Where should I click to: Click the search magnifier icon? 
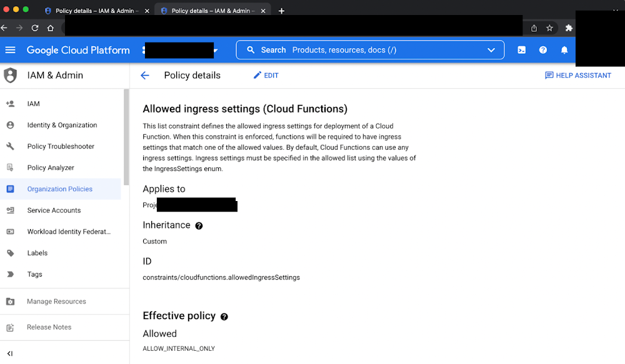pos(251,50)
